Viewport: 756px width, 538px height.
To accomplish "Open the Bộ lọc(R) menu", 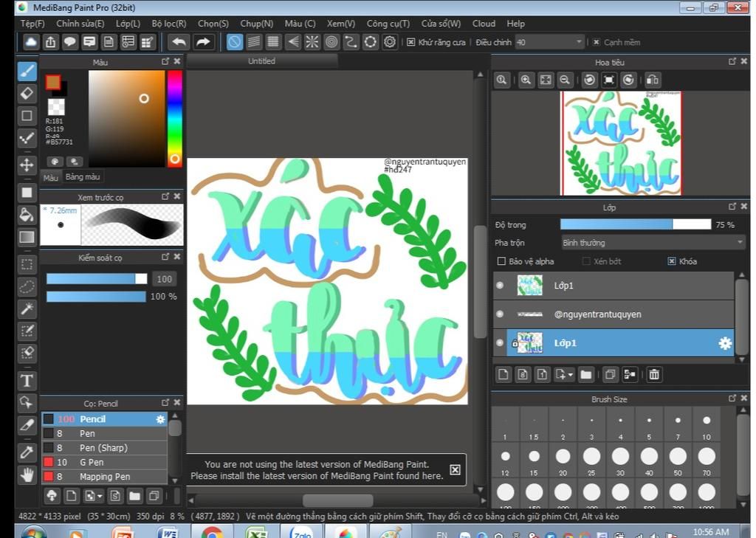I will 169,24.
